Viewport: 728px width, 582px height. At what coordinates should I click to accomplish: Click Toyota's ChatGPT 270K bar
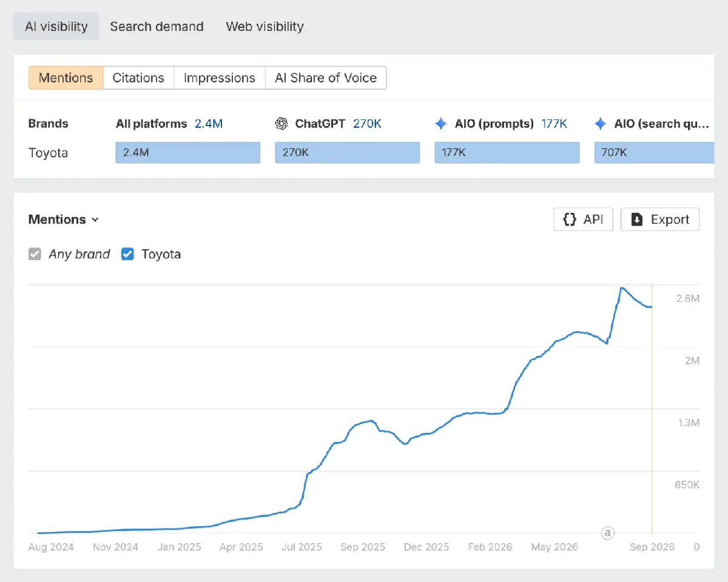click(348, 153)
